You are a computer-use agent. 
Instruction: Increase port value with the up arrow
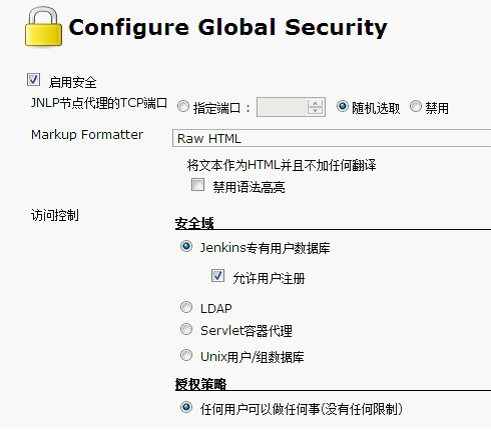(315, 103)
